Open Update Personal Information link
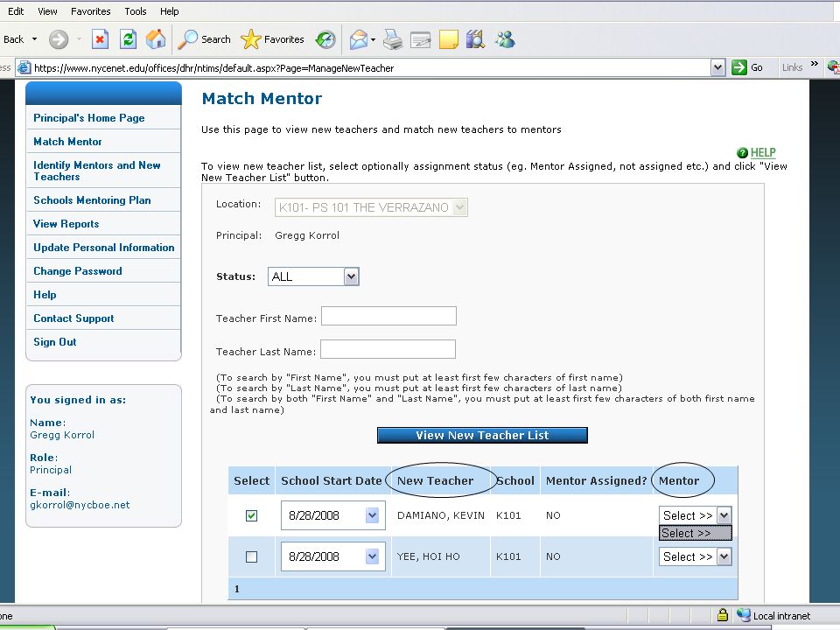 click(104, 247)
